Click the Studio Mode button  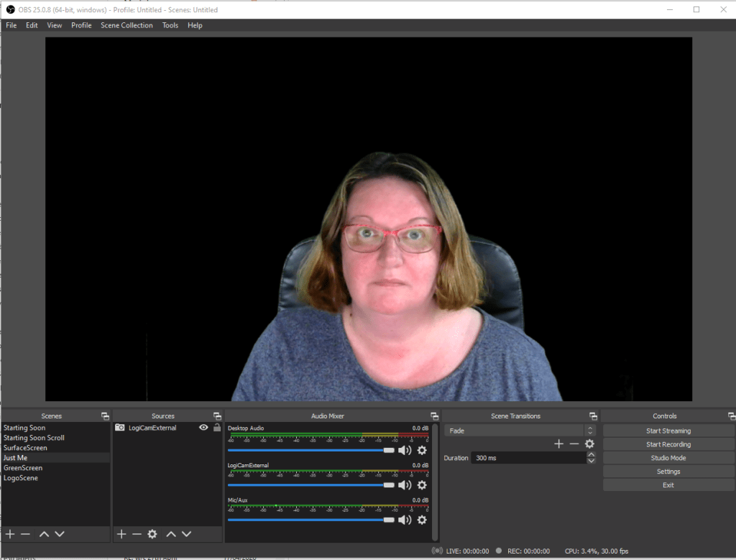click(x=668, y=458)
